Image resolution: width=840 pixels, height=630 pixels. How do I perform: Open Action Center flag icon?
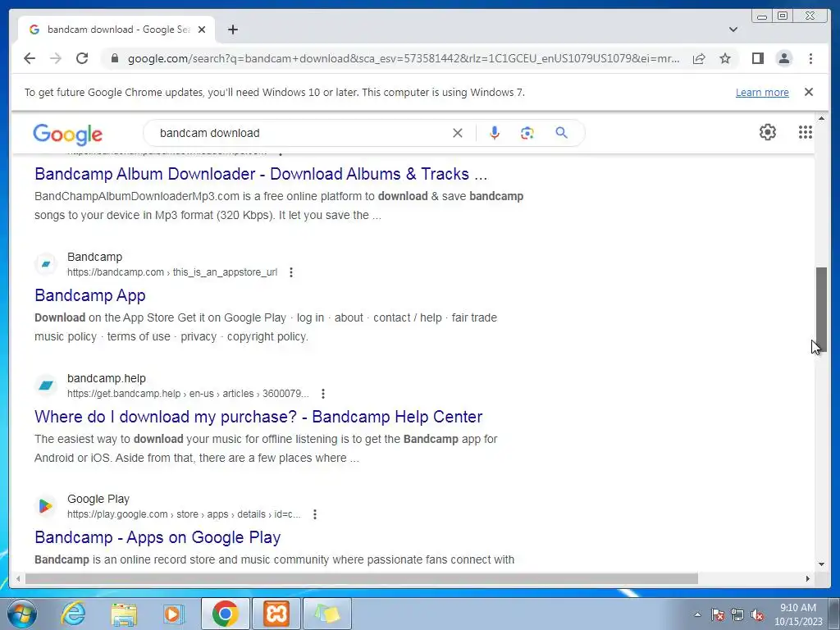718,614
